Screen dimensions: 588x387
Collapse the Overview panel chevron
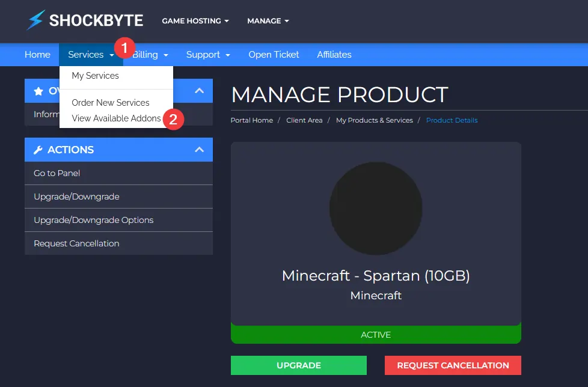click(200, 91)
